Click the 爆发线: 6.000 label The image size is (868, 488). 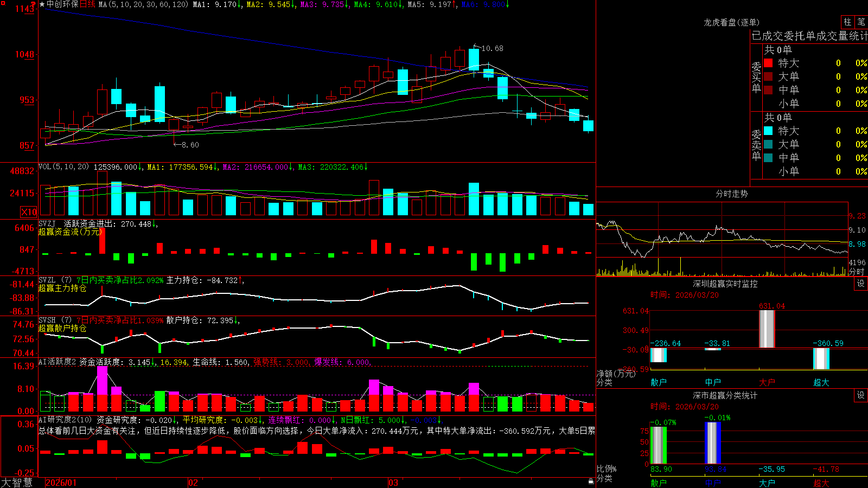(342, 362)
